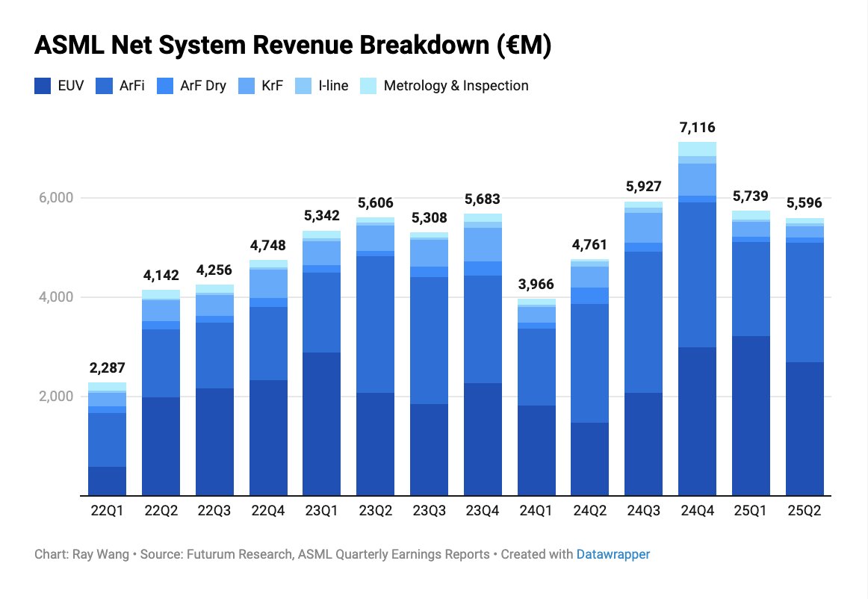Click the ArFi segment of the 24Q2 bar
The image size is (868, 599).
tap(589, 363)
